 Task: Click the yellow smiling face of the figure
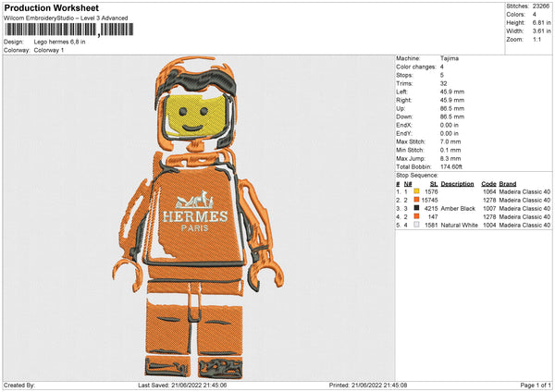click(196, 116)
